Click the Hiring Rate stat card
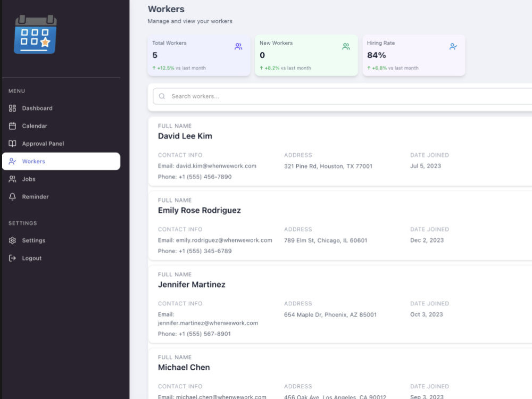Screen dimensions: 532x399 click(x=414, y=55)
